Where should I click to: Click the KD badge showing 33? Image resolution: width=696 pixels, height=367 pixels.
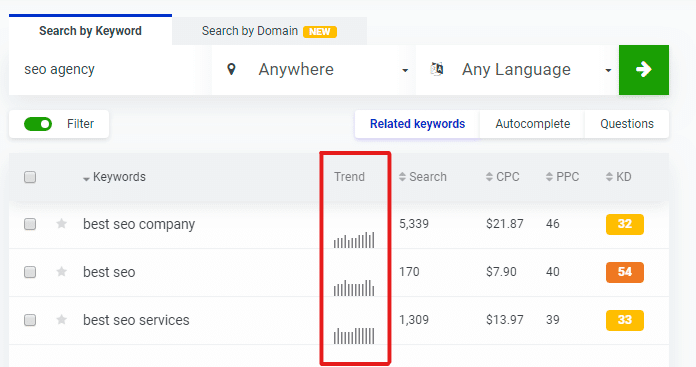(625, 320)
